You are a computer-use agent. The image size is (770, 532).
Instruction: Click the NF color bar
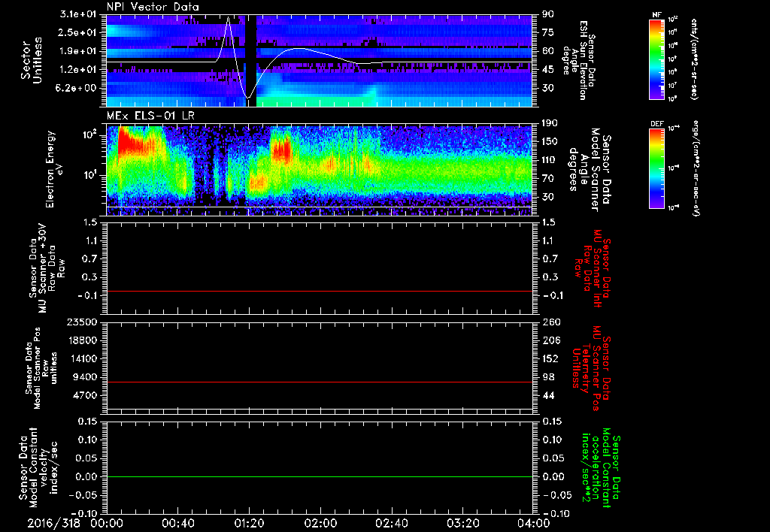pos(657,59)
